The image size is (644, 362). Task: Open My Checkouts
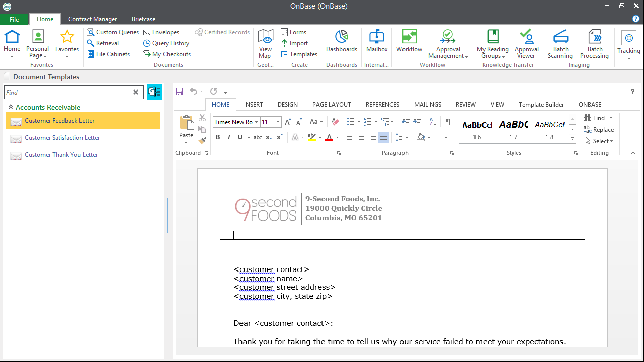pyautogui.click(x=167, y=54)
